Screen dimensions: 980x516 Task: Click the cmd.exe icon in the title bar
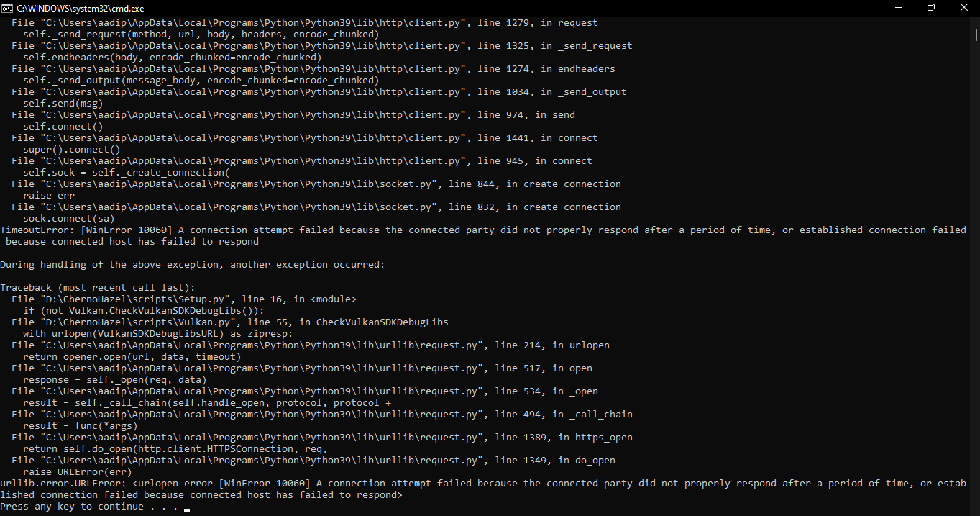click(x=7, y=8)
